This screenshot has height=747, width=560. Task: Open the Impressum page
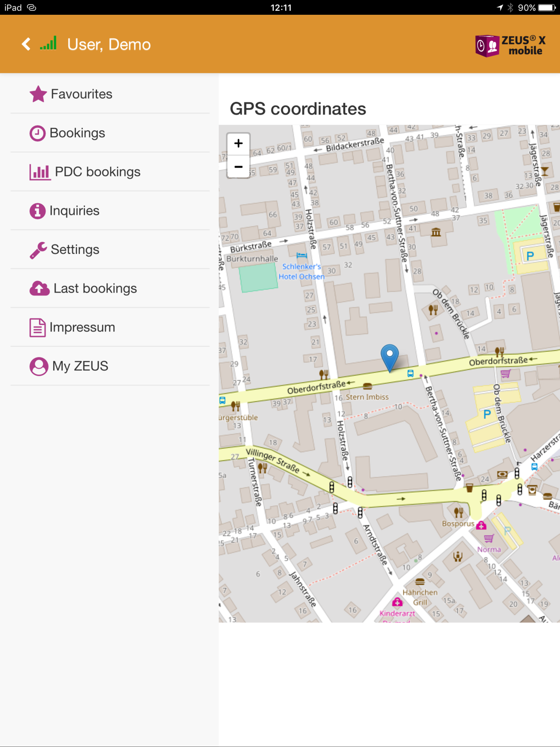(x=110, y=327)
